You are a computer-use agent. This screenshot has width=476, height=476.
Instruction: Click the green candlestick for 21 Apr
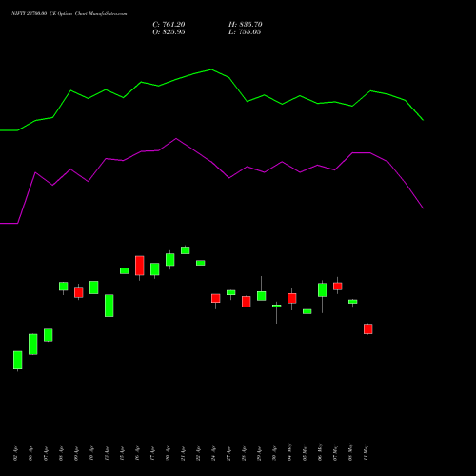click(186, 250)
